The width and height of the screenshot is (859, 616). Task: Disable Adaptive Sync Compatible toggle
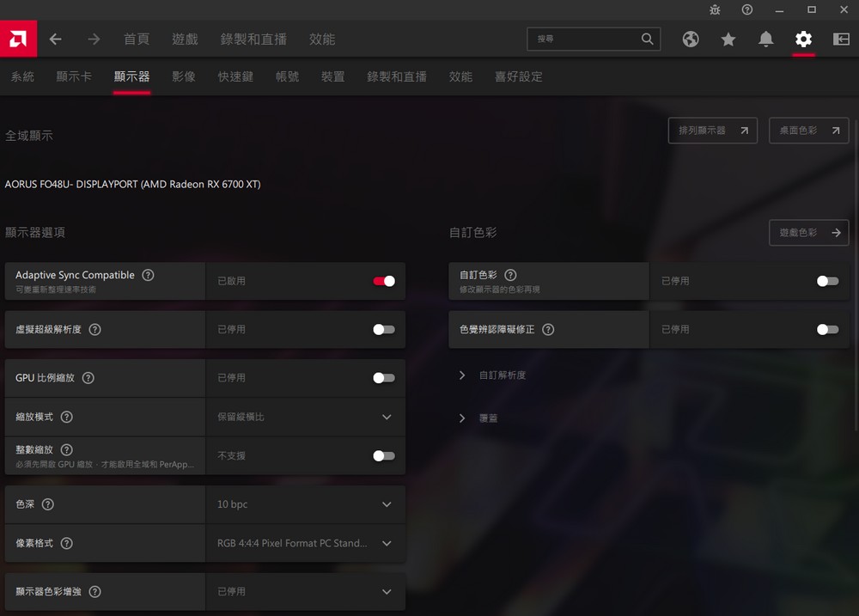[x=384, y=281]
